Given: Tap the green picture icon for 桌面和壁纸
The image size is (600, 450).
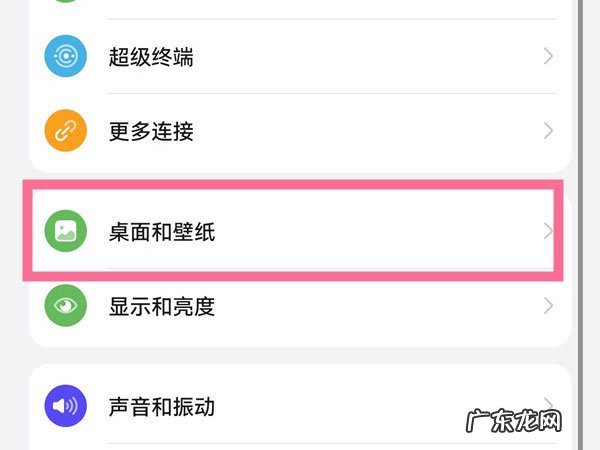Looking at the screenshot, I should (65, 233).
